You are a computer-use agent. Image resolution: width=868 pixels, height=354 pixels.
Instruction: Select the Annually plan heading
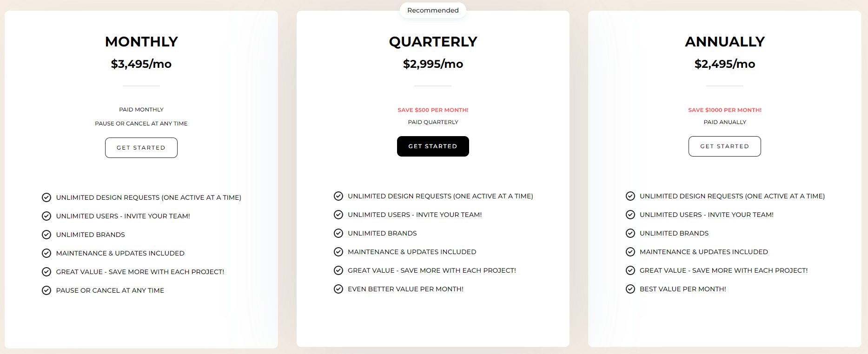[725, 42]
